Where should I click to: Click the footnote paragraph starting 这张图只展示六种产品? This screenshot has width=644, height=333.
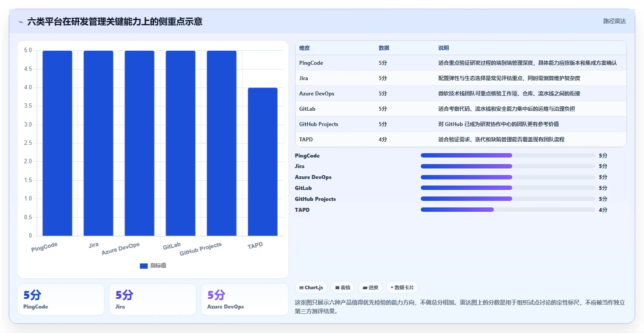pos(460,307)
